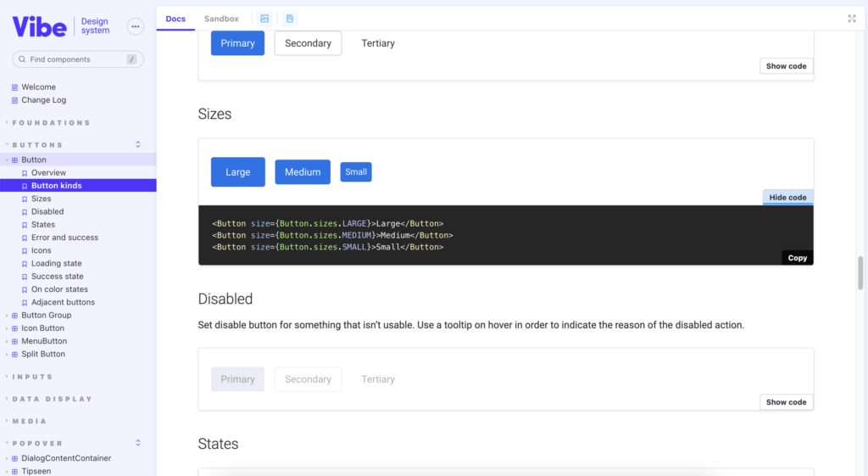Enter fullscreen with the expand icon
868x476 pixels.
pyautogui.click(x=851, y=19)
